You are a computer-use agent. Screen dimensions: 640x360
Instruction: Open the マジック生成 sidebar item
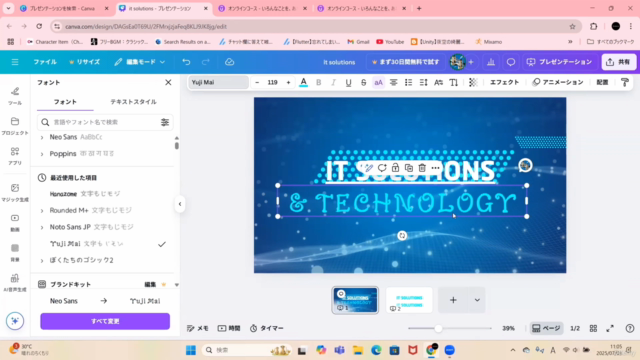(x=15, y=193)
